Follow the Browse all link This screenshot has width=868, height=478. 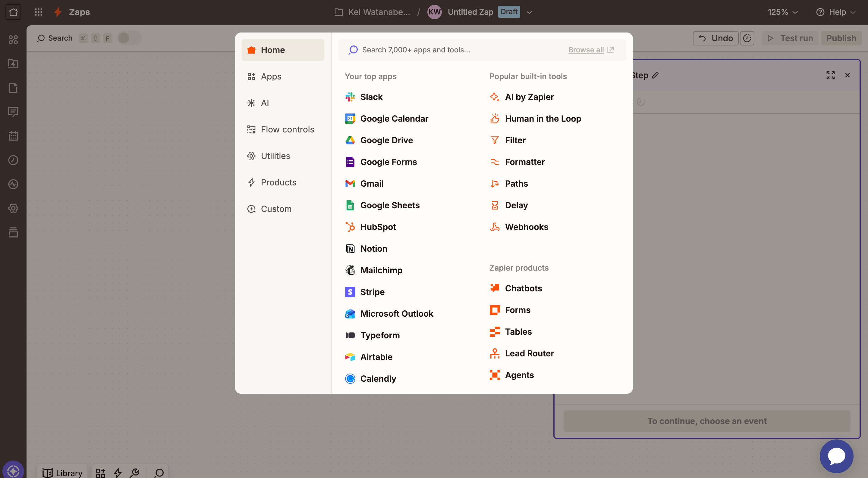(586, 50)
